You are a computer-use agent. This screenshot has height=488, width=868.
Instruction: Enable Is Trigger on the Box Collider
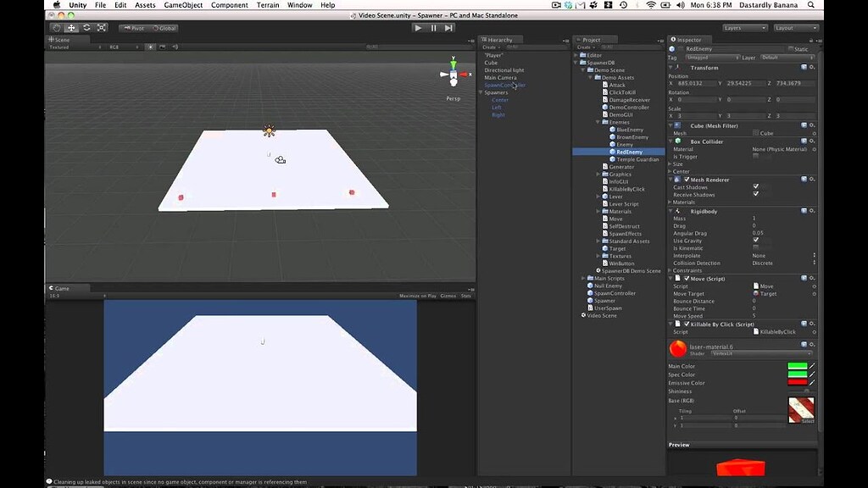tap(755, 158)
